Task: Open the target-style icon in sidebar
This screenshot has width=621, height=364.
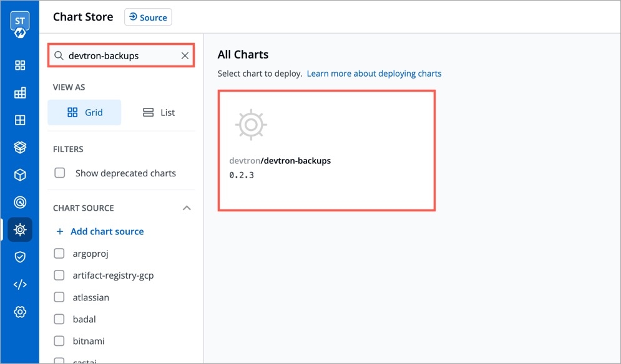Action: coord(20,202)
